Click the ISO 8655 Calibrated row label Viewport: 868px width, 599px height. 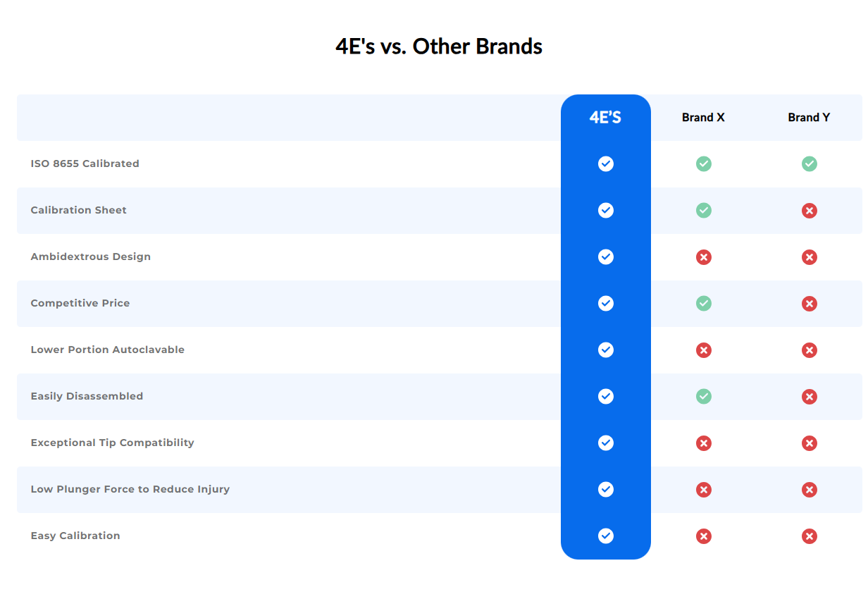85,163
